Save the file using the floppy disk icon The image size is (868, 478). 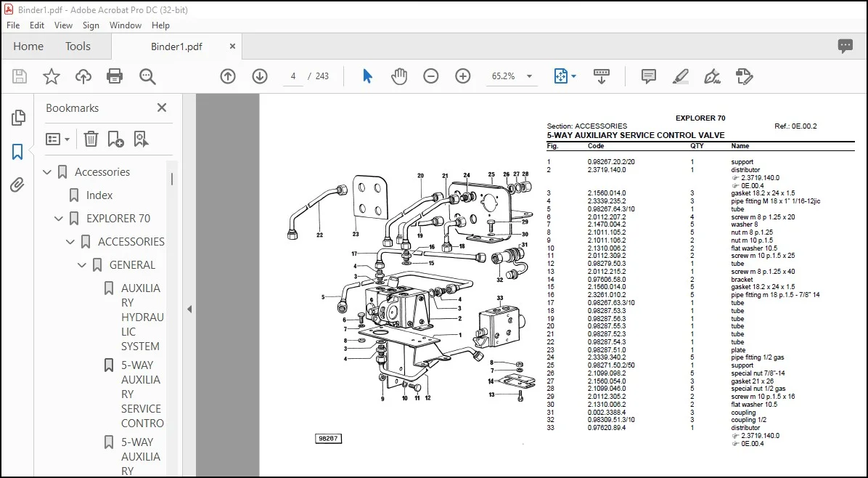tap(20, 76)
